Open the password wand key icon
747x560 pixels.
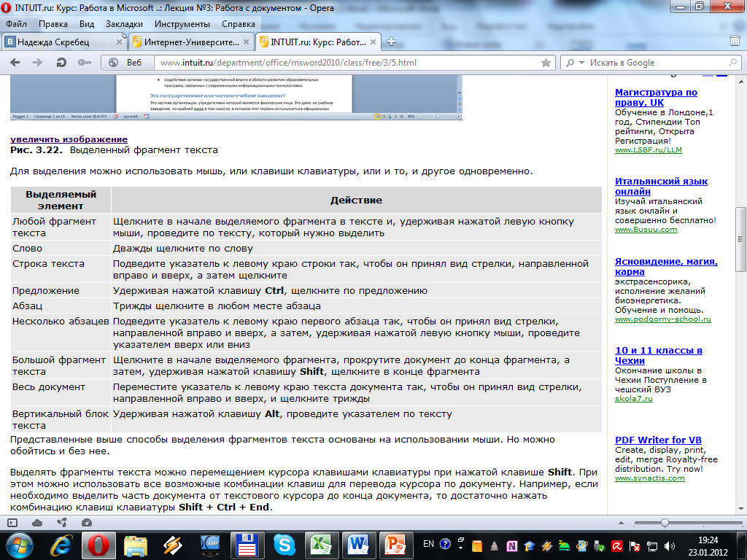click(x=85, y=63)
